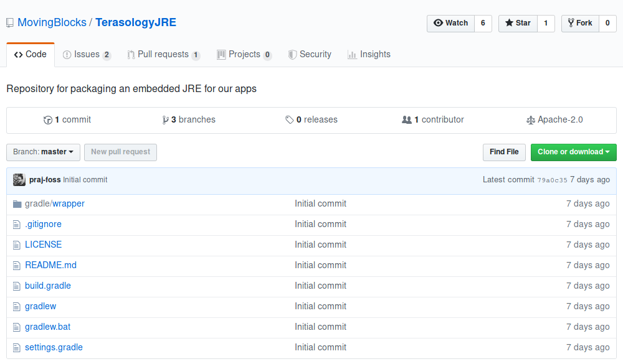623x364 pixels.
Task: Open the settings.gradle file
Action: point(54,348)
